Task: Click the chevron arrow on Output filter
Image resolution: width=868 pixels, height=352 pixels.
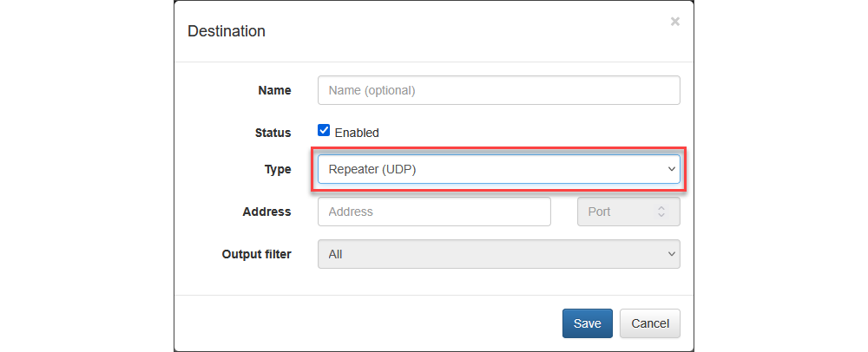Action: [671, 254]
